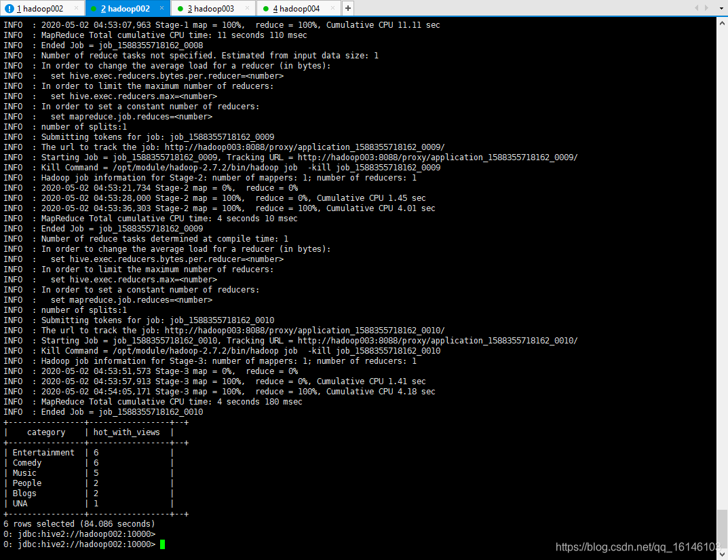The image size is (728, 560).
Task: Click the Stage-3 Kill Command line
Action: (x=222, y=351)
